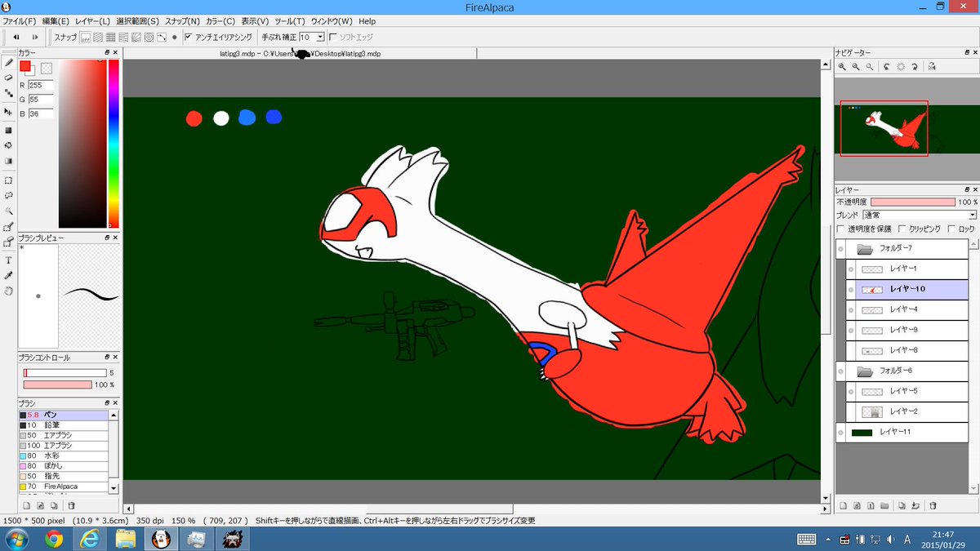
Task: Rotate canvas left in Navigator
Action: [886, 67]
